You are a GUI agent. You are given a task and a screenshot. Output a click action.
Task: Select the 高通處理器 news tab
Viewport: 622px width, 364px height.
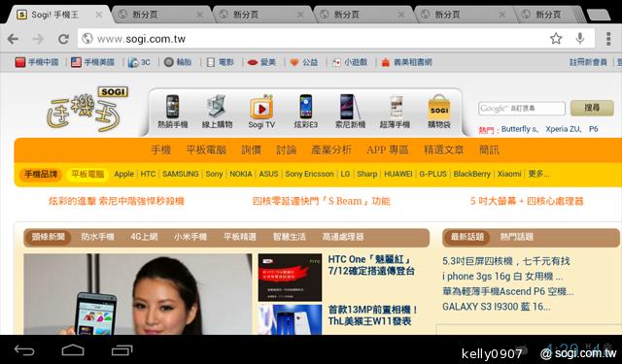pyautogui.click(x=343, y=237)
